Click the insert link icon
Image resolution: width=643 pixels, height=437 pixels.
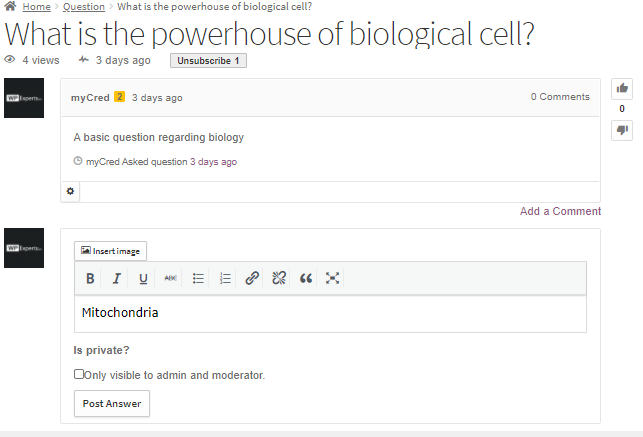(x=252, y=278)
